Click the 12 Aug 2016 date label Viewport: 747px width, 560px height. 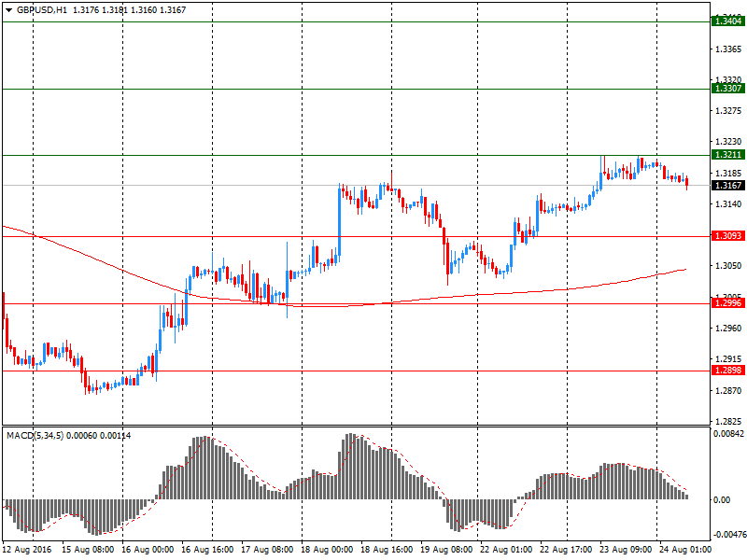coord(27,550)
